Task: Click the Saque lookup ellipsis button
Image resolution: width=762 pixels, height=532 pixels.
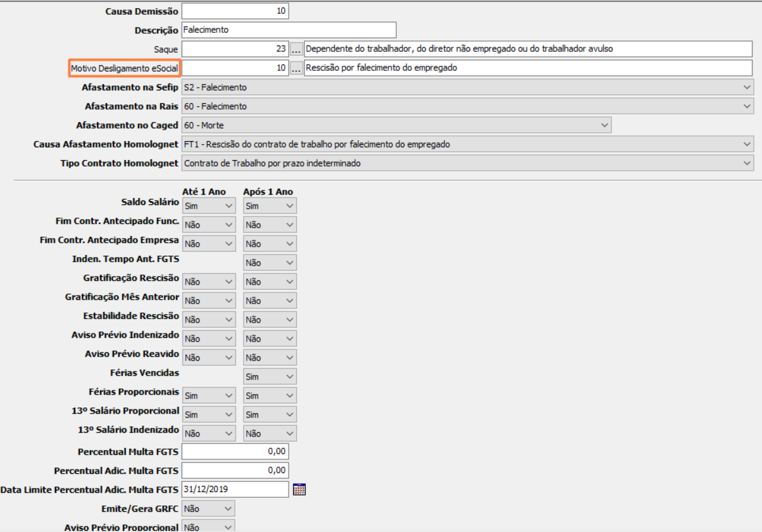Action: (x=296, y=49)
